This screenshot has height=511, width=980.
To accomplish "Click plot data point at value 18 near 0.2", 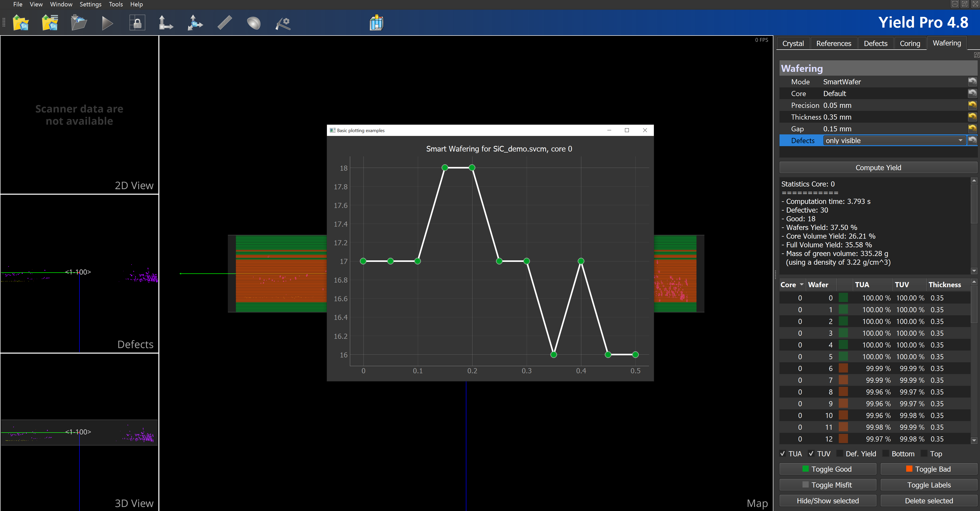I will 472,167.
